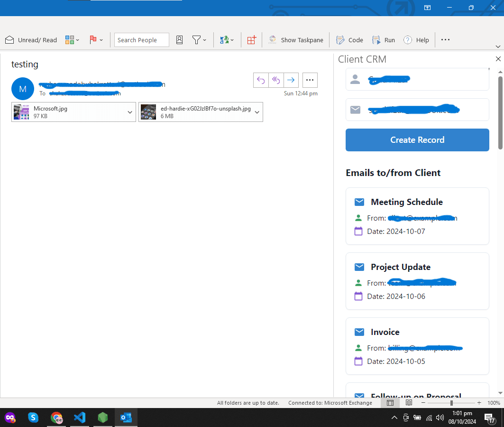This screenshot has width=504, height=427.
Task: Click the sender avatar circle M
Action: pyautogui.click(x=22, y=89)
